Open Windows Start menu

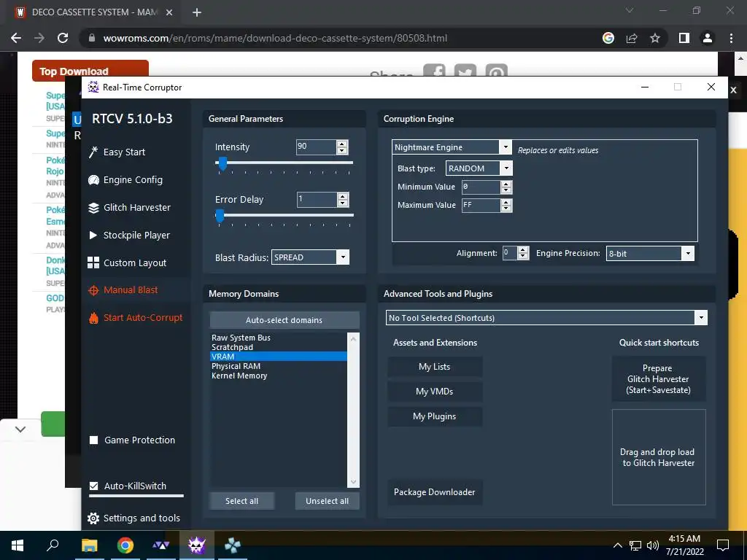[18, 545]
